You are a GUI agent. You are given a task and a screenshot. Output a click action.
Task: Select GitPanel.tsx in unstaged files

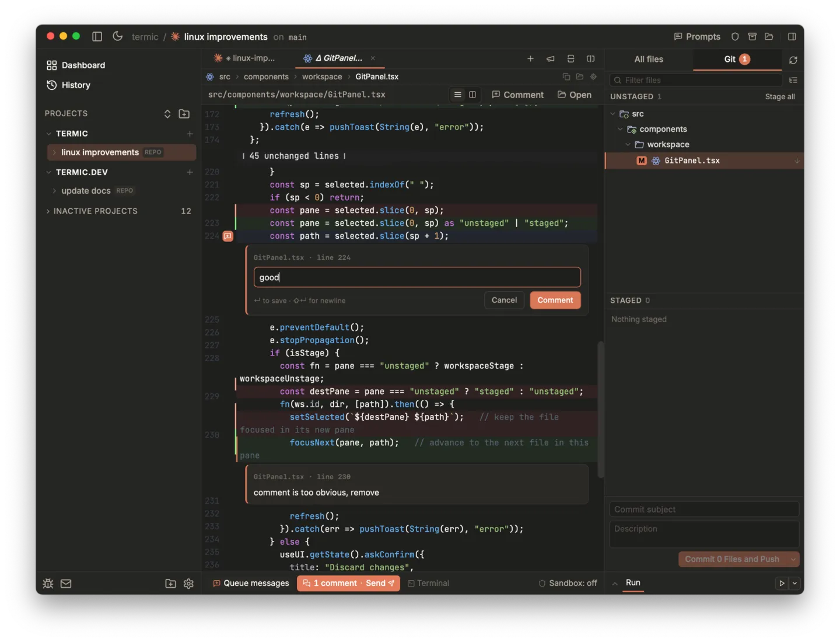704,160
